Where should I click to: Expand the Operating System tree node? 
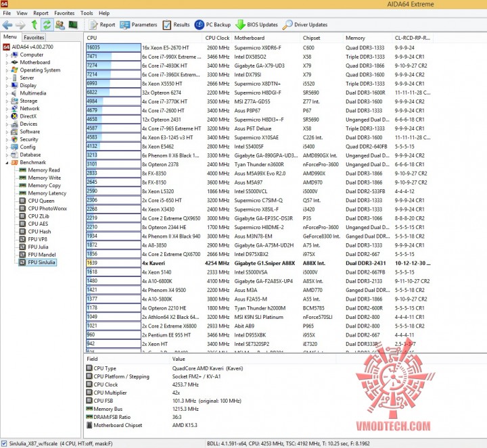tap(7, 70)
